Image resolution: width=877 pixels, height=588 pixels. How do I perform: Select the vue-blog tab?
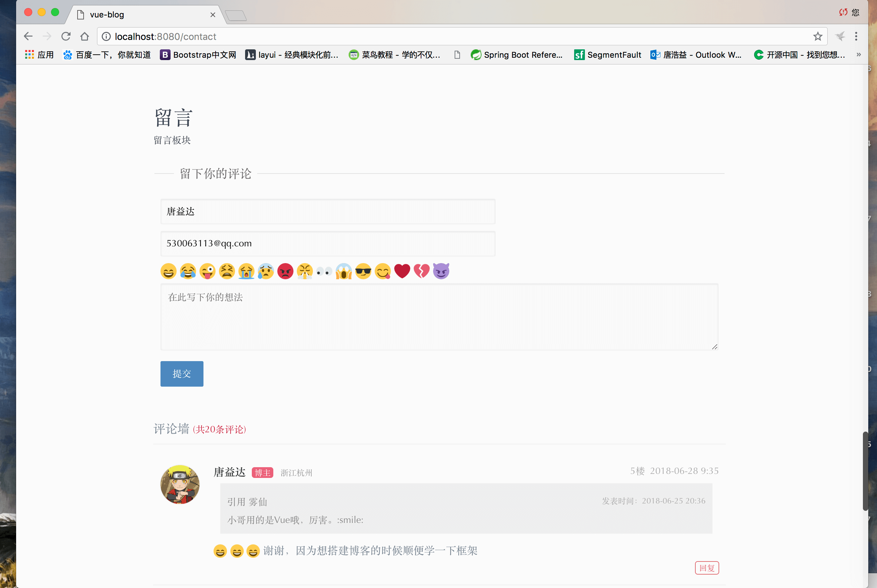[143, 15]
